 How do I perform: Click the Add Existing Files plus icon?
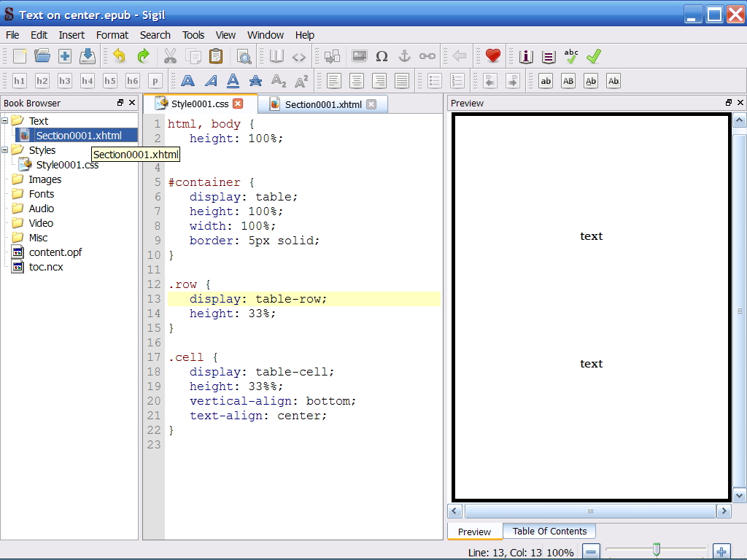click(65, 56)
